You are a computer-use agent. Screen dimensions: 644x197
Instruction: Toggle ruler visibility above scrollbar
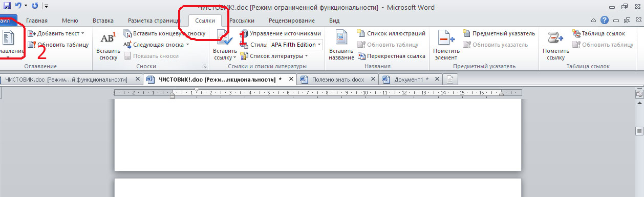(x=639, y=94)
